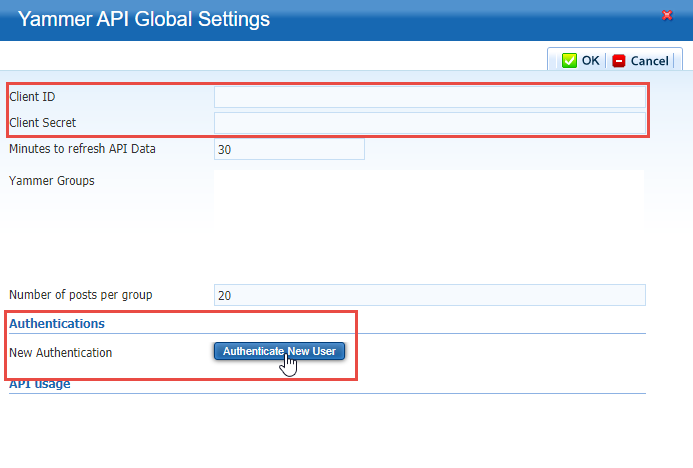Click the New Authentication label
693x468 pixels.
coord(61,353)
